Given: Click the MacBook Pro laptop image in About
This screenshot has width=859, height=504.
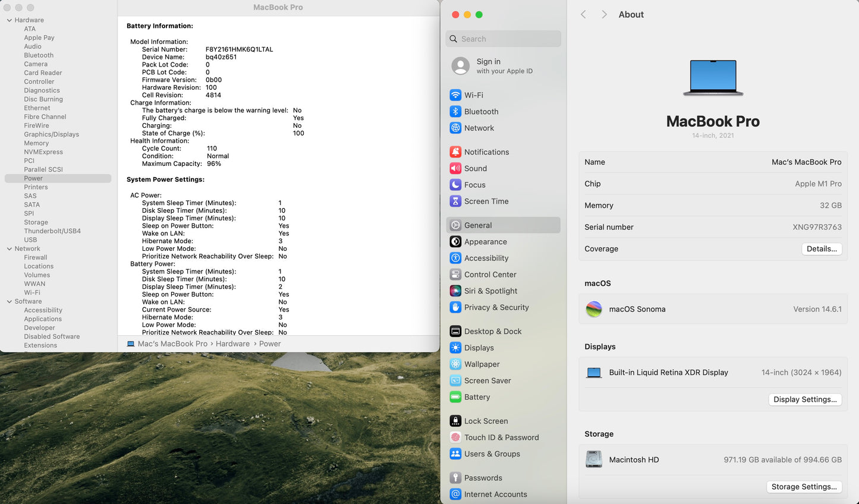Looking at the screenshot, I should point(713,77).
